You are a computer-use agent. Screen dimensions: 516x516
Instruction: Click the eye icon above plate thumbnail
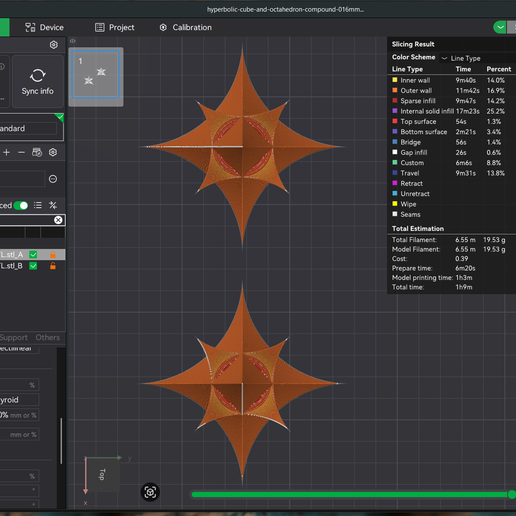tap(73, 41)
